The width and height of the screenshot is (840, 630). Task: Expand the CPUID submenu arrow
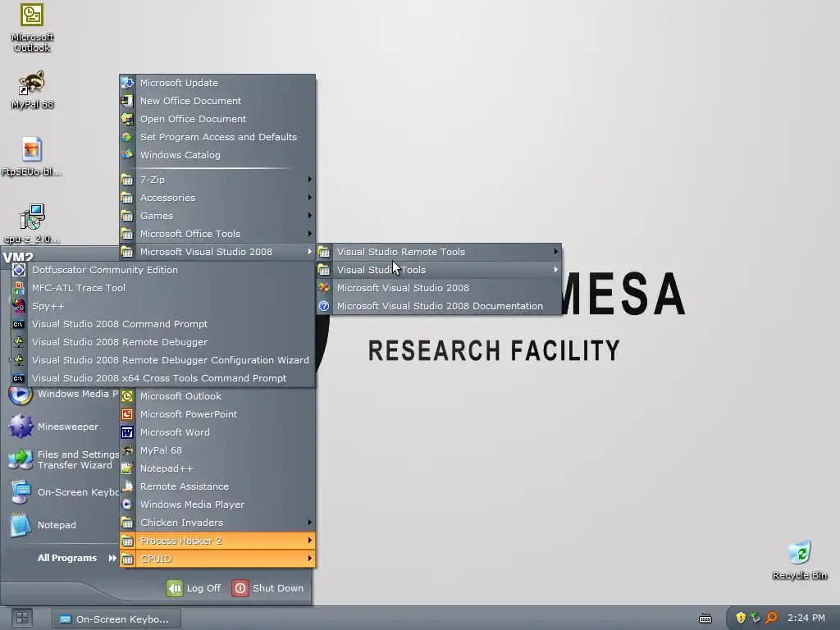pyautogui.click(x=309, y=559)
